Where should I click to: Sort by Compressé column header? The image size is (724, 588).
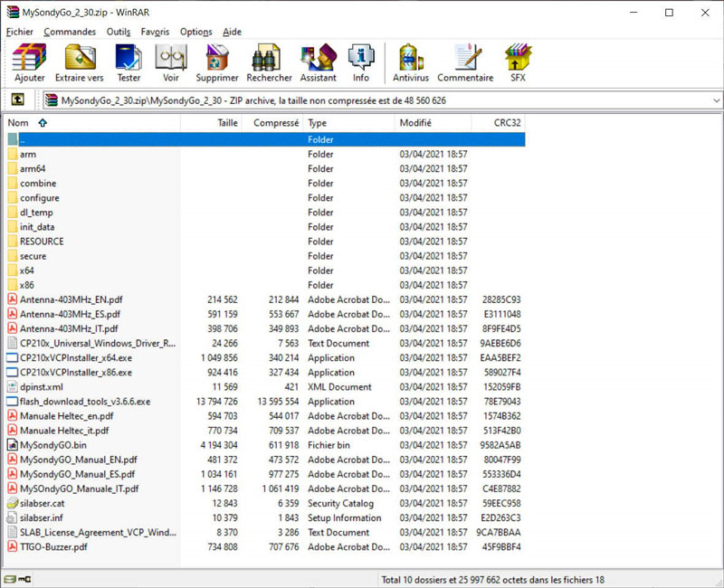tap(272, 123)
